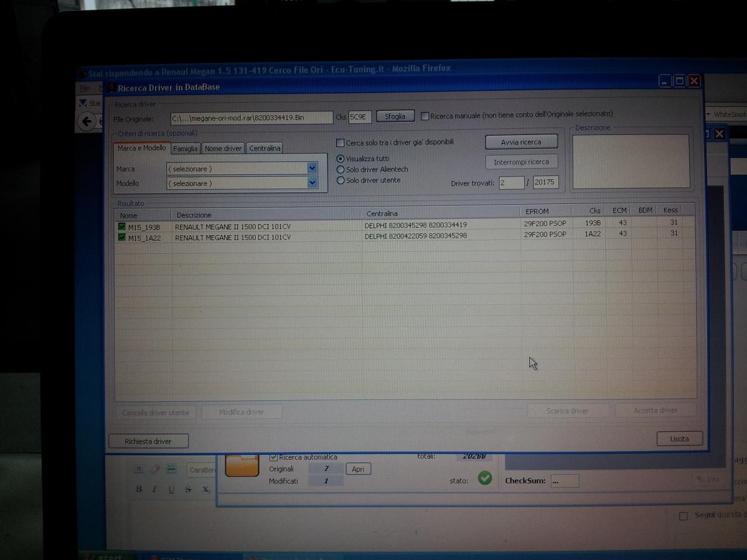
Task: Select row name M15_1A22
Action: tap(144, 237)
